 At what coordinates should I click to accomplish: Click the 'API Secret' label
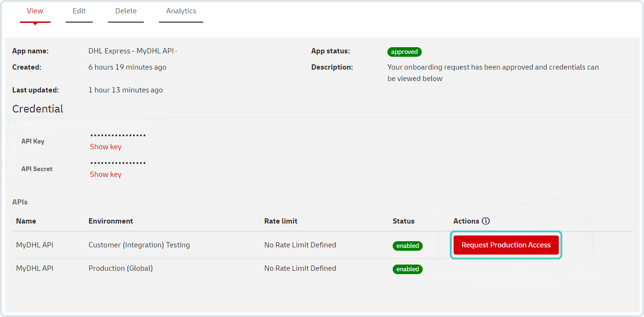(37, 169)
